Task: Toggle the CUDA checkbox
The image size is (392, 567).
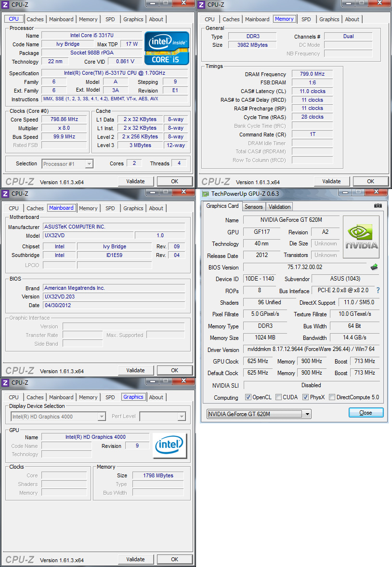Action: 278,397
